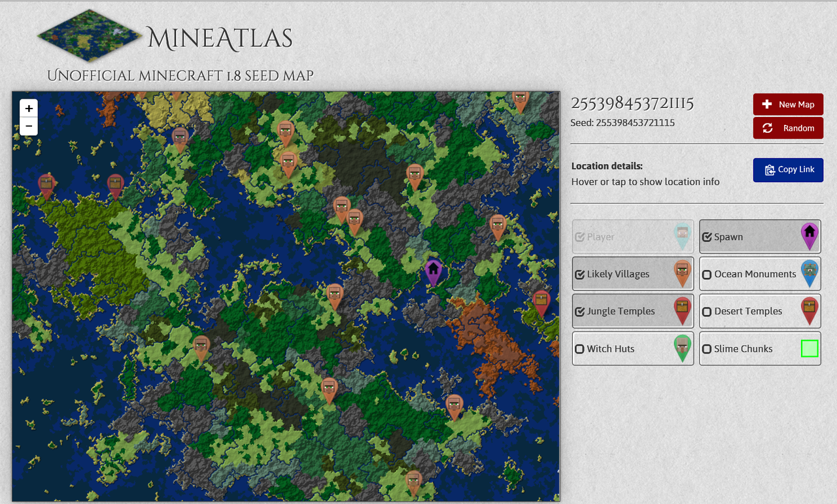Enable Ocean Monuments checkbox

[707, 275]
